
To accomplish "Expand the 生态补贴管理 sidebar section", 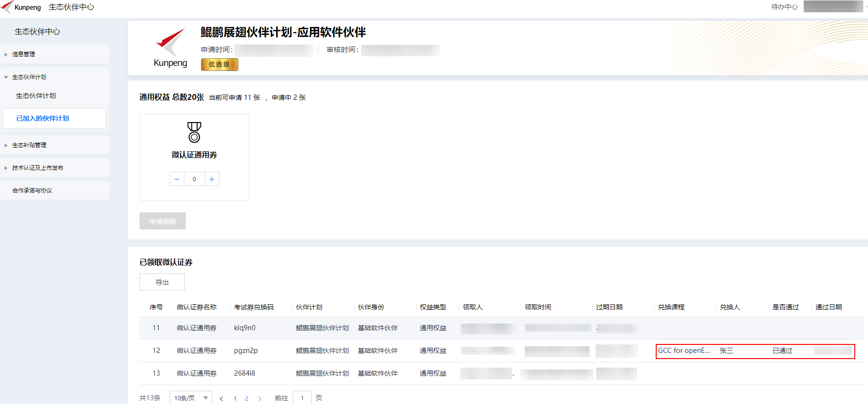I will click(x=54, y=145).
